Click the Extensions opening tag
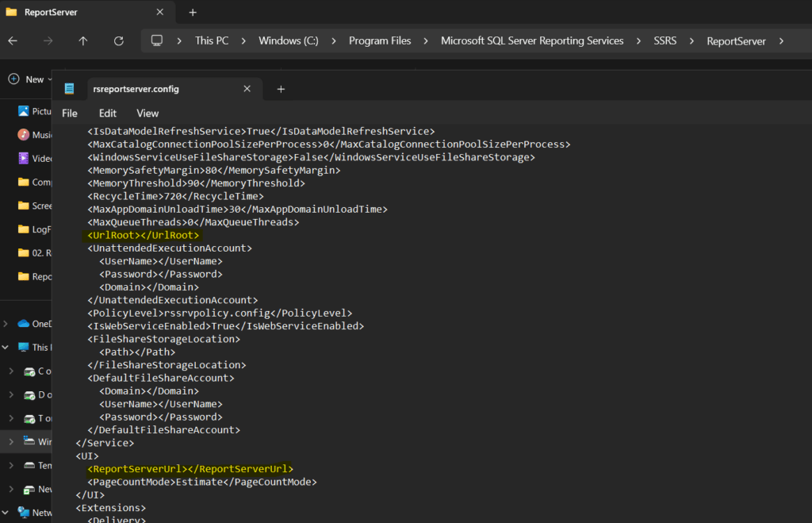The image size is (812, 523). coord(111,508)
